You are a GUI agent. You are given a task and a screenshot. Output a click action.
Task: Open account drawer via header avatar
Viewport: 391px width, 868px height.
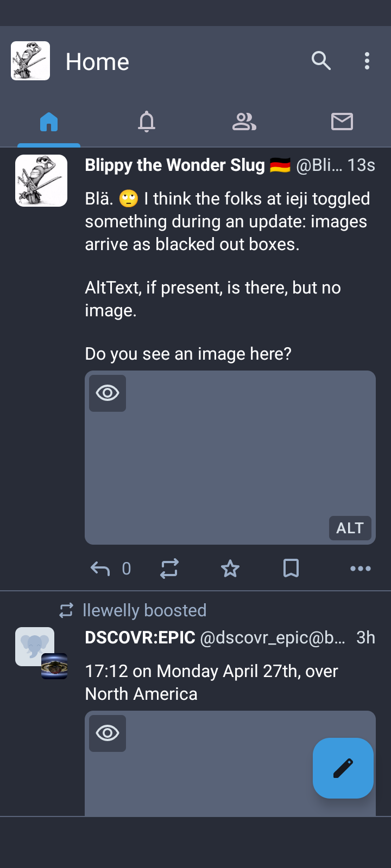(30, 61)
